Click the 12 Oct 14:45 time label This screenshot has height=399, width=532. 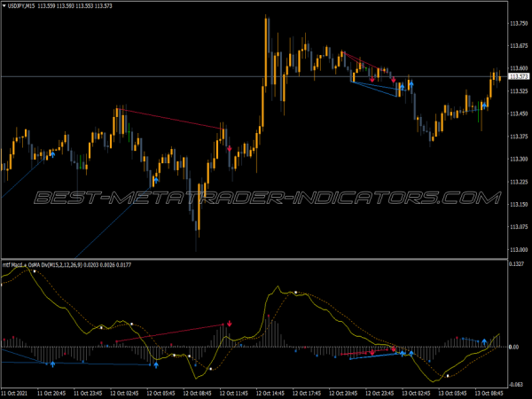coord(270,393)
